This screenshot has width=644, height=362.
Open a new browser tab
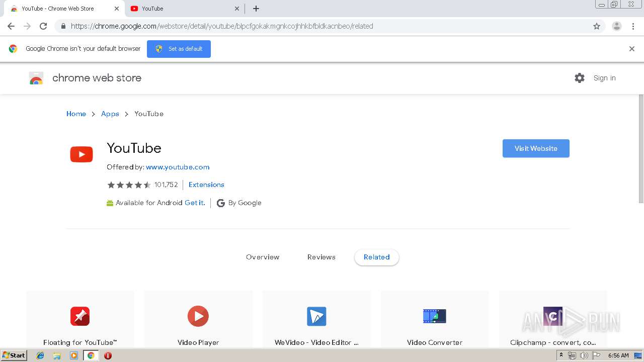click(256, 9)
